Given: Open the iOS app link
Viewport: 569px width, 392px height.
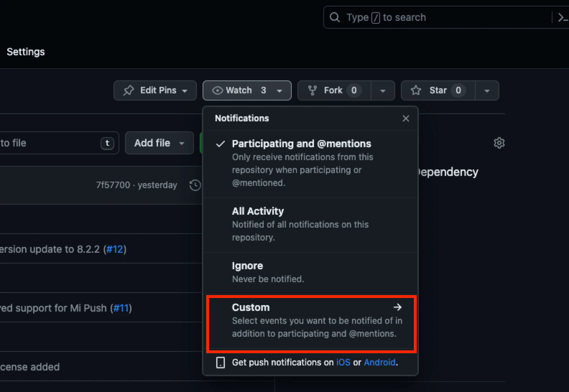Looking at the screenshot, I should [343, 362].
